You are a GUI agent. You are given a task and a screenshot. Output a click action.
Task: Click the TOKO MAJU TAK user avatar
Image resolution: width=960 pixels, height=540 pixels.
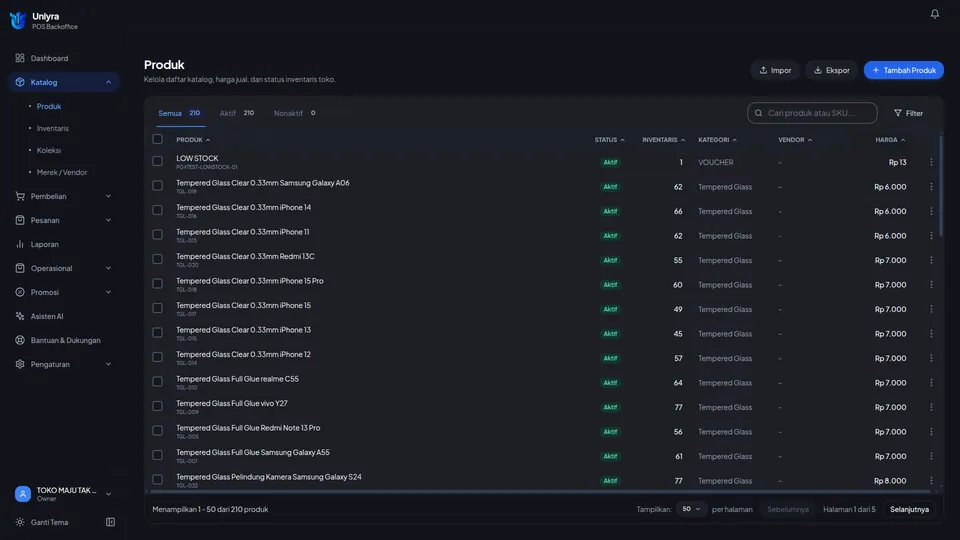[23, 493]
